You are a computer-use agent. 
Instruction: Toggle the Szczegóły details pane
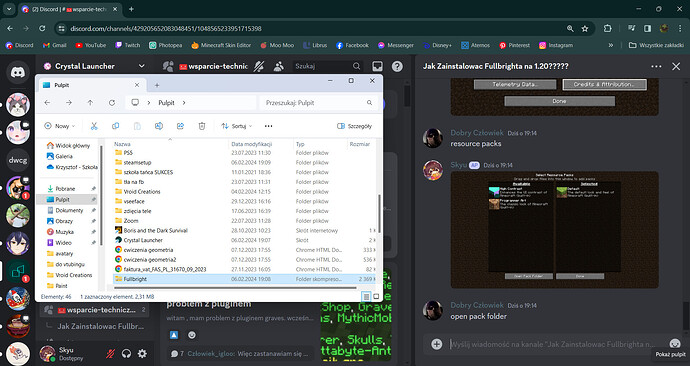[x=354, y=126]
